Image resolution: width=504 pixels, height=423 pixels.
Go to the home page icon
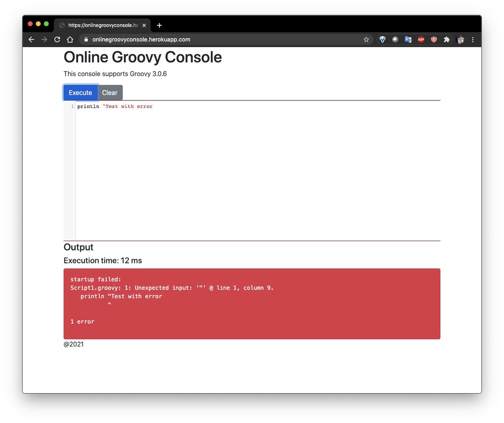[70, 39]
